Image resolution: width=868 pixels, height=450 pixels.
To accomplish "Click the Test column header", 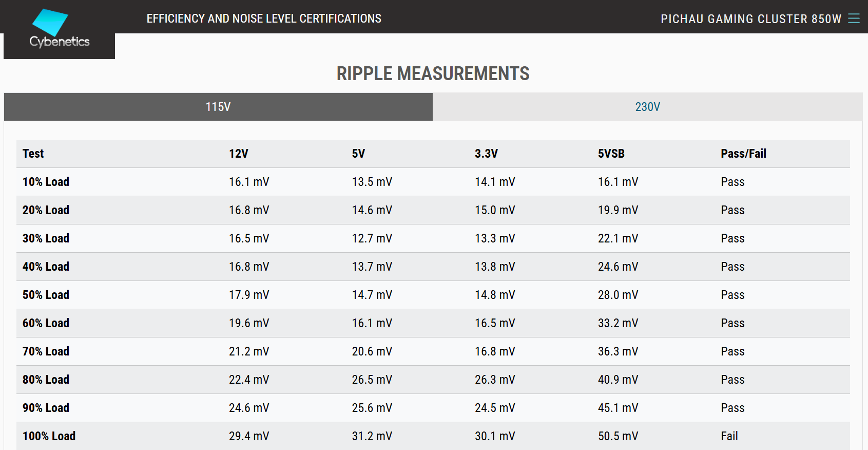I will [x=33, y=154].
